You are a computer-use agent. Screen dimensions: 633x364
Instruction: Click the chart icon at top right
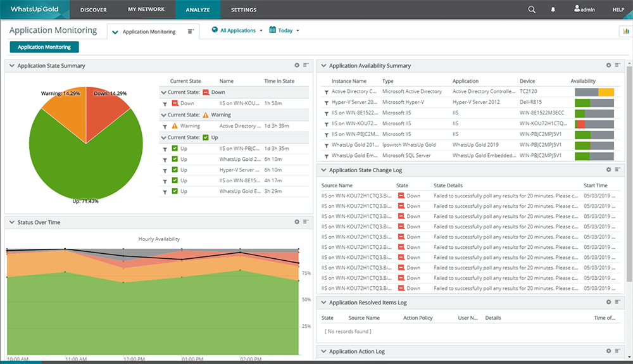(x=626, y=31)
